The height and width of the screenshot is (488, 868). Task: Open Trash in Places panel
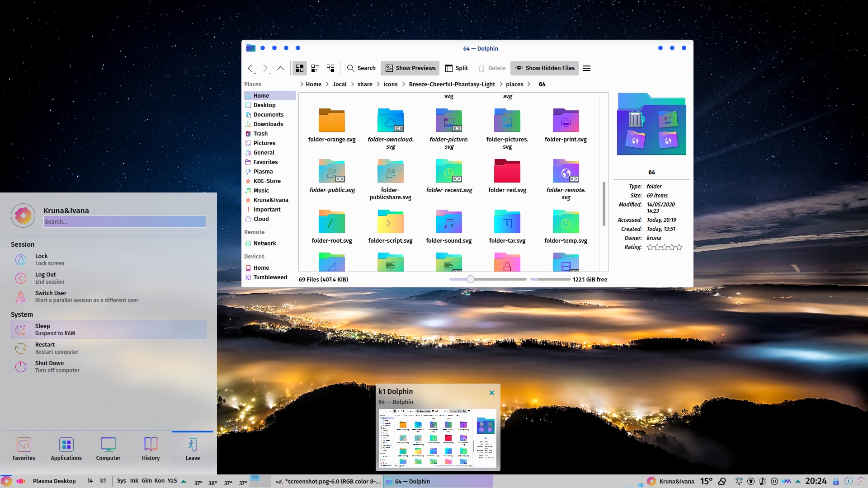pos(269,134)
